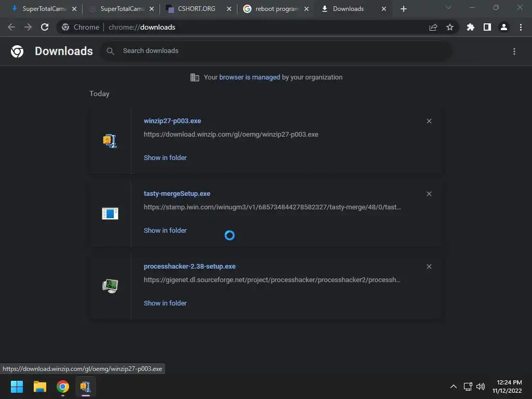Open the Downloads page more actions menu

point(514,51)
